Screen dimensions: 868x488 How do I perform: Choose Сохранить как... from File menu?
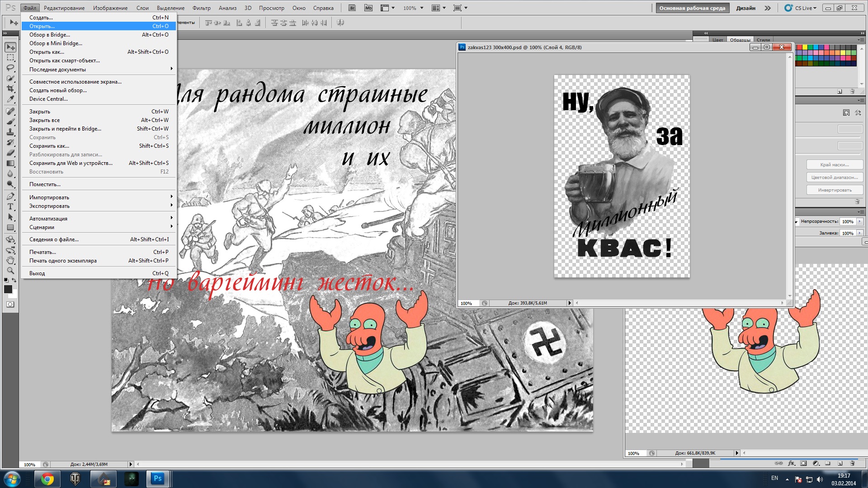tap(49, 146)
